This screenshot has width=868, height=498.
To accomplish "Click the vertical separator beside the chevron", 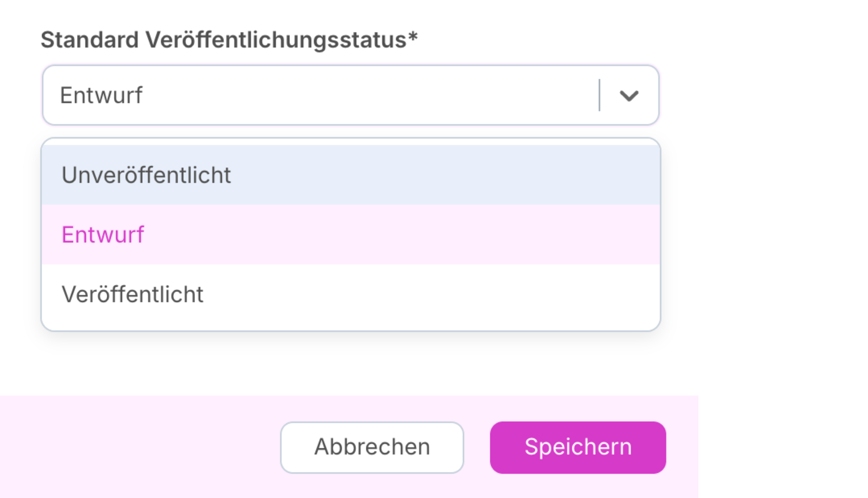I will pyautogui.click(x=599, y=95).
